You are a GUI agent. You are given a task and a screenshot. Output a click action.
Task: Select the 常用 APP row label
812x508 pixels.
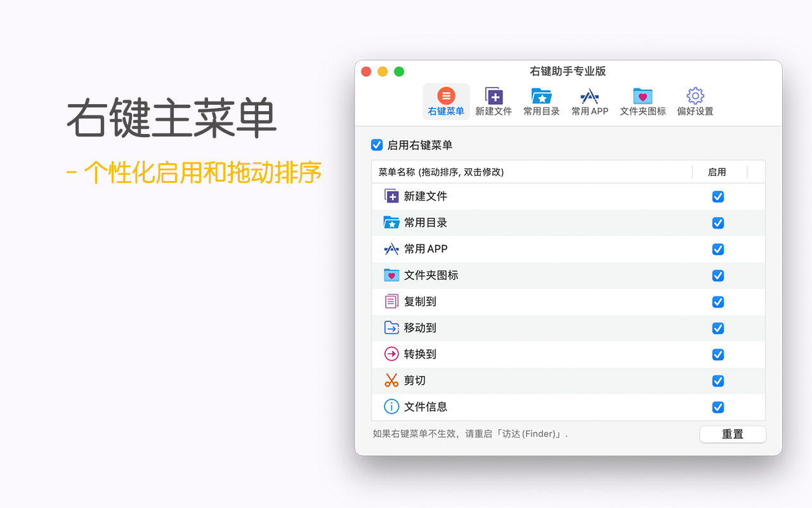click(426, 249)
